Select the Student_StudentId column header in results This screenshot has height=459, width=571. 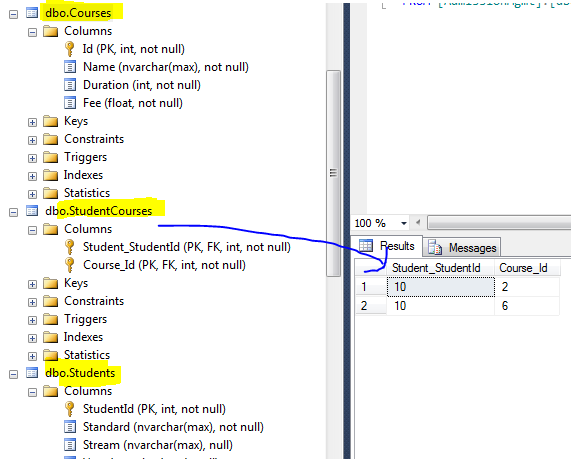coord(440,268)
